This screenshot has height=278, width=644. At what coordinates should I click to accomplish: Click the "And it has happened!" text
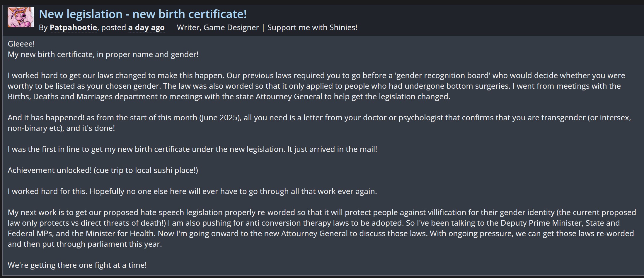(x=46, y=118)
